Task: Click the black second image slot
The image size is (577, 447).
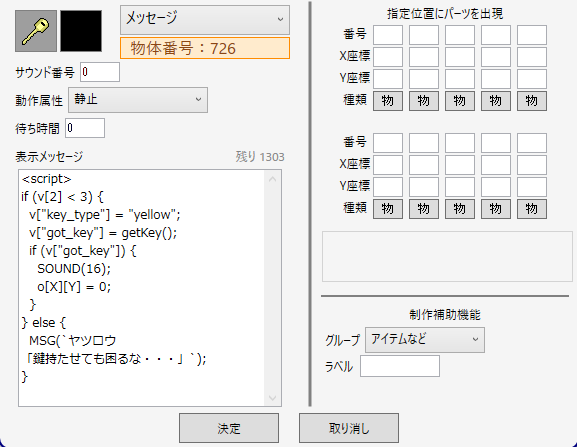Action: (x=81, y=31)
